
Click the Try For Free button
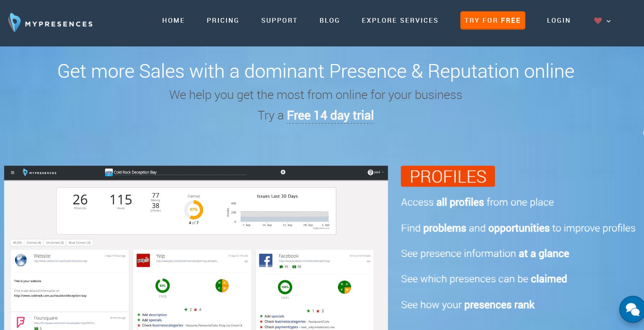pyautogui.click(x=492, y=21)
